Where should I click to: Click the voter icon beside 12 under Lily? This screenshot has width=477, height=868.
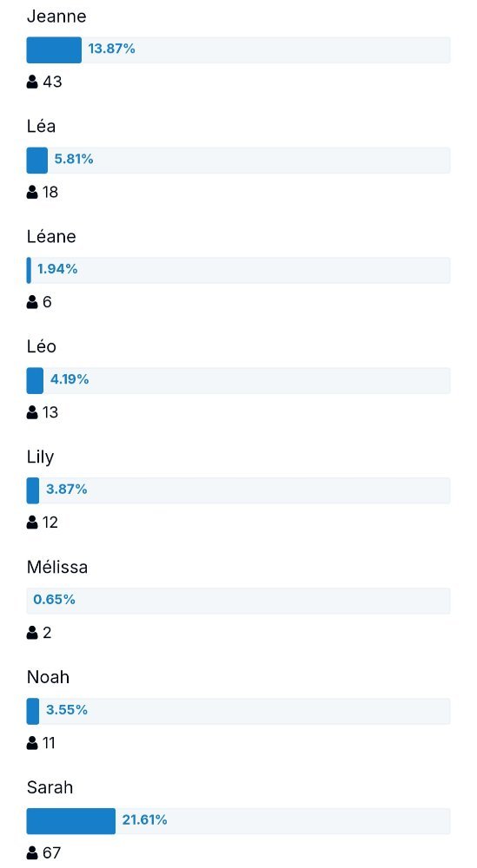coord(32,523)
